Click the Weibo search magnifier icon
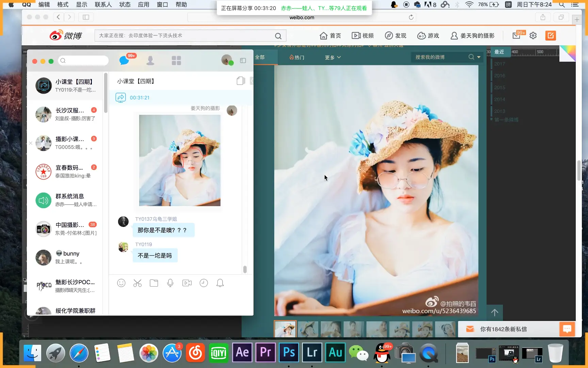 coord(278,36)
